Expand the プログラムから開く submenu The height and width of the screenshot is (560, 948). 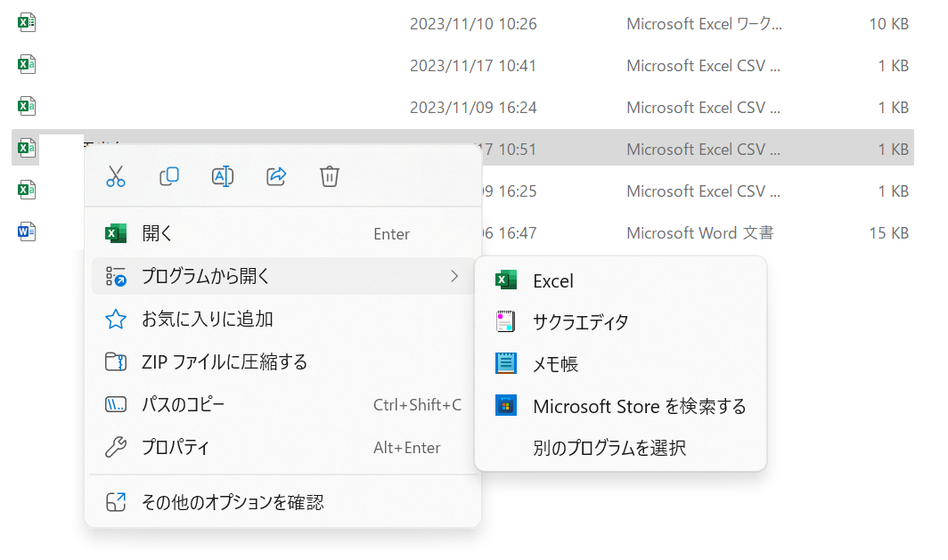tap(283, 276)
